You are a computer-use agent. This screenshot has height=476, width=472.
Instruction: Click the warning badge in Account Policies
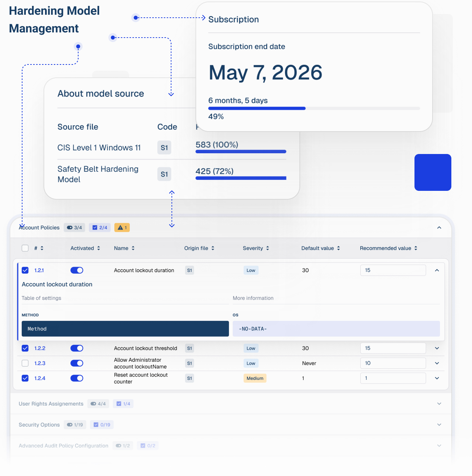(122, 228)
